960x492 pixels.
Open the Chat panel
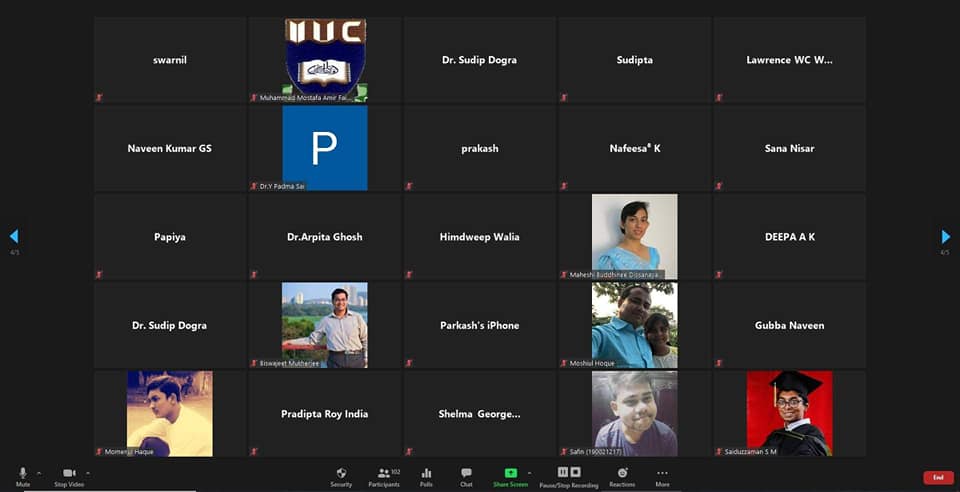pos(466,474)
